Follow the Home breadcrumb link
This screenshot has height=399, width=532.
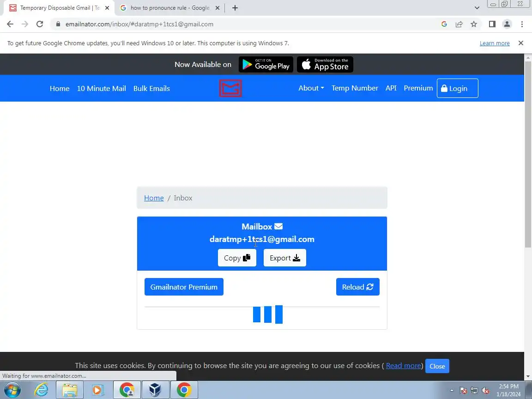[154, 198]
